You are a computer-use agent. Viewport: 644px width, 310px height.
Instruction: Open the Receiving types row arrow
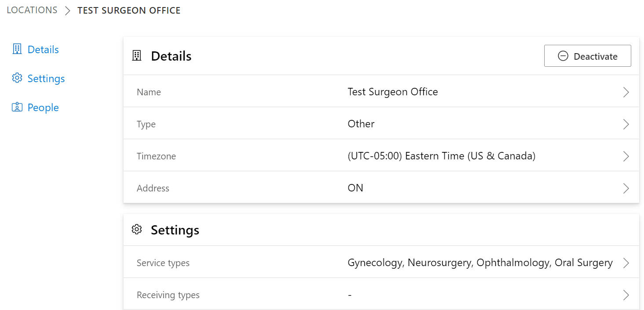pyautogui.click(x=626, y=294)
